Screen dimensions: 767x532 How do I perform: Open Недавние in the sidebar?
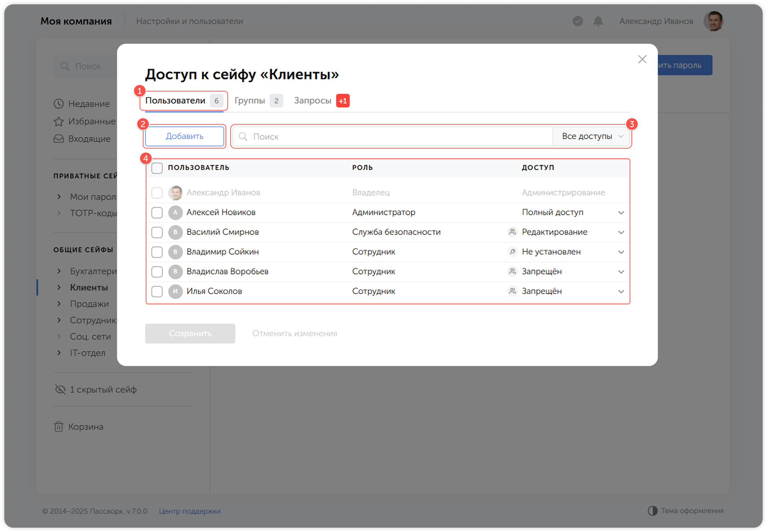point(82,104)
